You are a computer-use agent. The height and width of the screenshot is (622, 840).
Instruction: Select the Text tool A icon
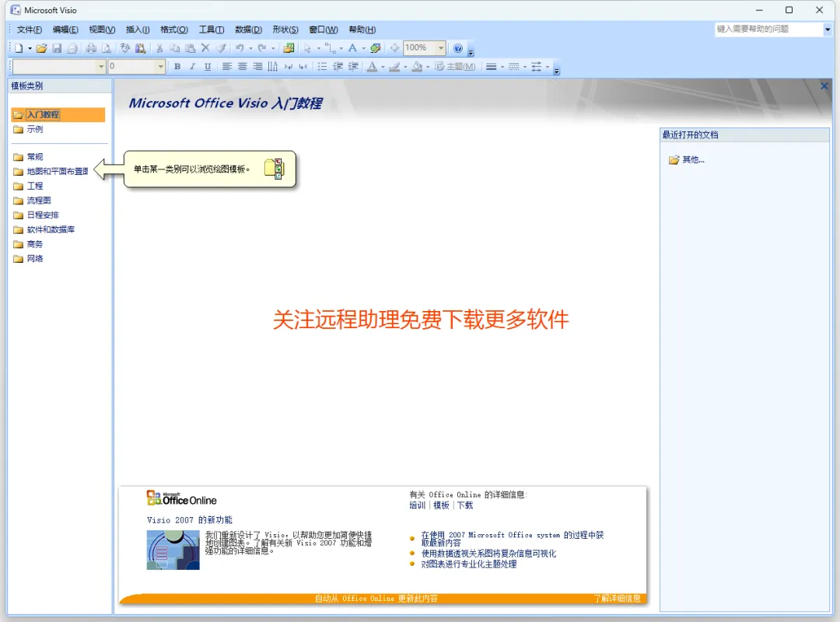[352, 48]
